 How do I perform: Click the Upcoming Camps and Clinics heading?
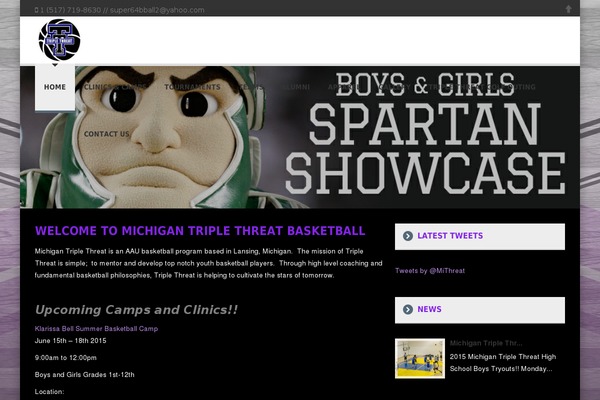(x=136, y=310)
